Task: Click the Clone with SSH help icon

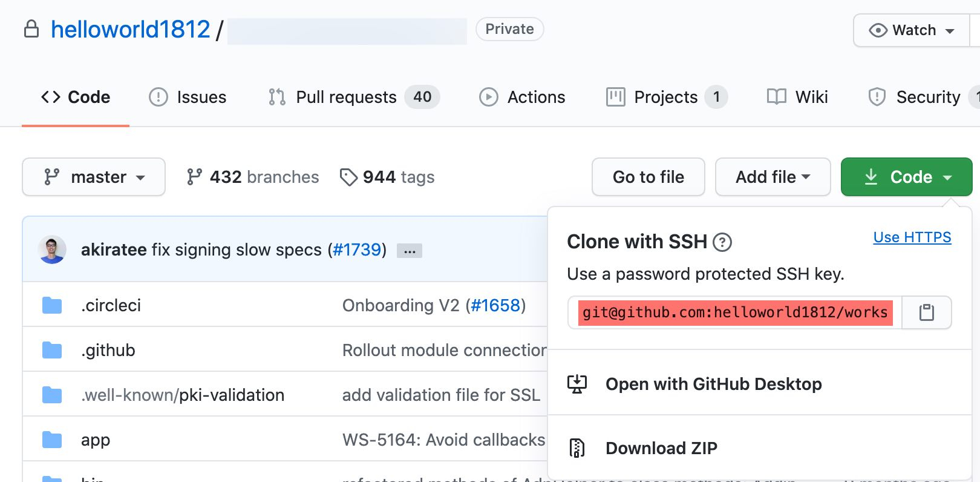Action: (722, 243)
